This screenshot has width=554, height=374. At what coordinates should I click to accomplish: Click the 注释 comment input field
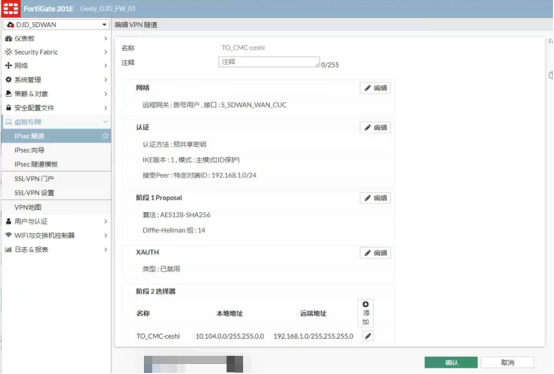pos(269,62)
